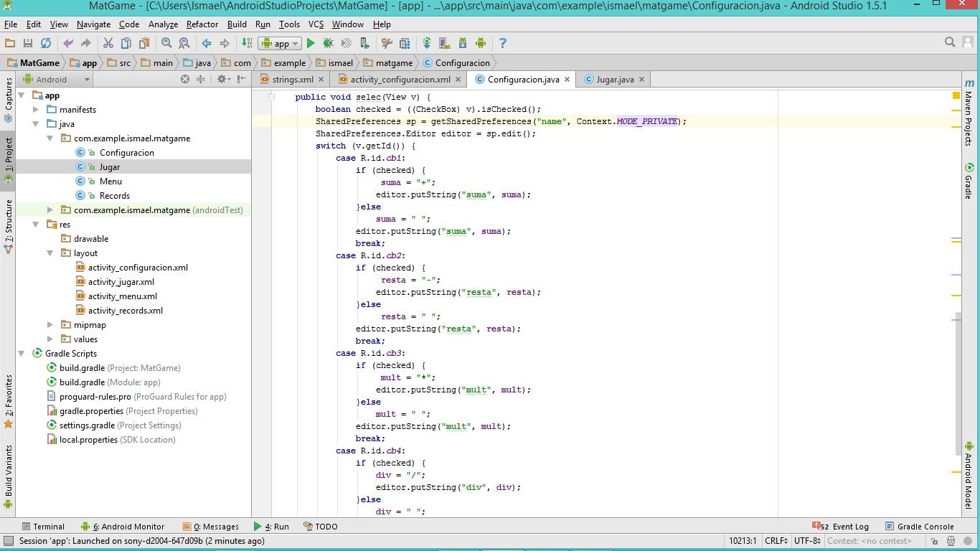The height and width of the screenshot is (551, 980).
Task: Collapse the app module tree node
Action: coord(22,95)
